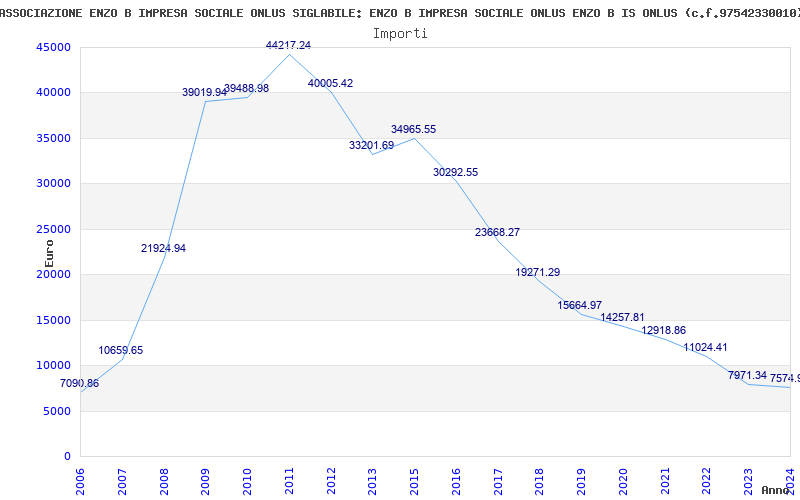This screenshot has width=800, height=500.
Task: Click the 15664.97 data label
Action: [580, 305]
